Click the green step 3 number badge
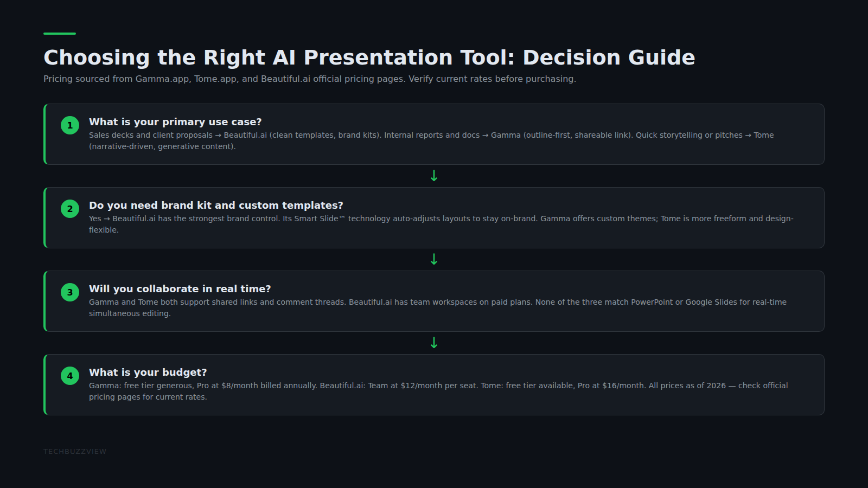 tap(70, 292)
